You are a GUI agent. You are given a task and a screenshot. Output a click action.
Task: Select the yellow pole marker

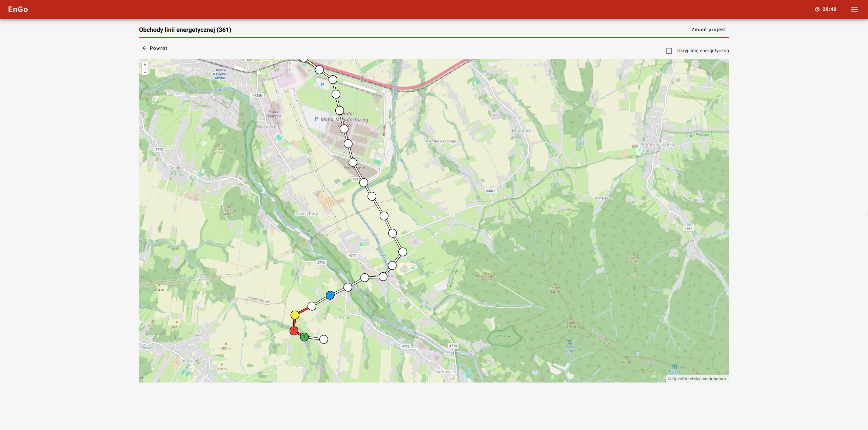[295, 315]
